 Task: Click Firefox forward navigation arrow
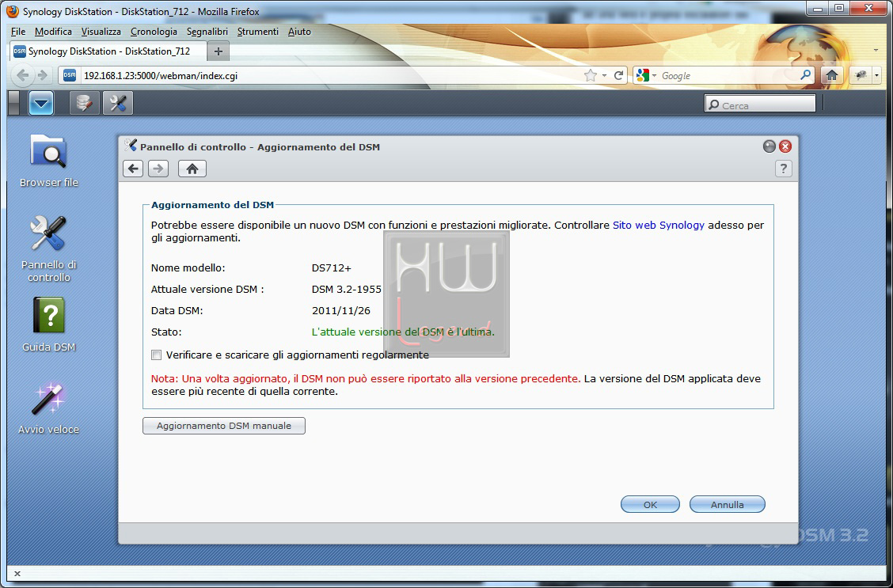point(42,75)
